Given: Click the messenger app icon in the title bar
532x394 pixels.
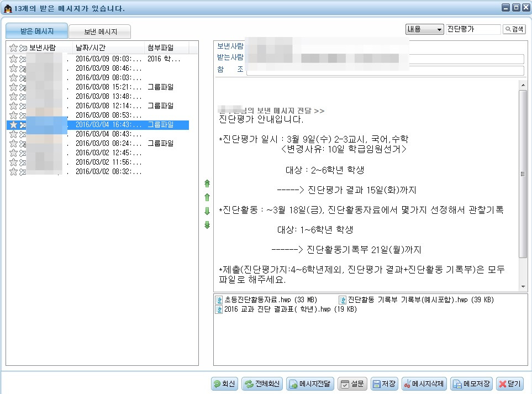Looking at the screenshot, I should pyautogui.click(x=8, y=8).
